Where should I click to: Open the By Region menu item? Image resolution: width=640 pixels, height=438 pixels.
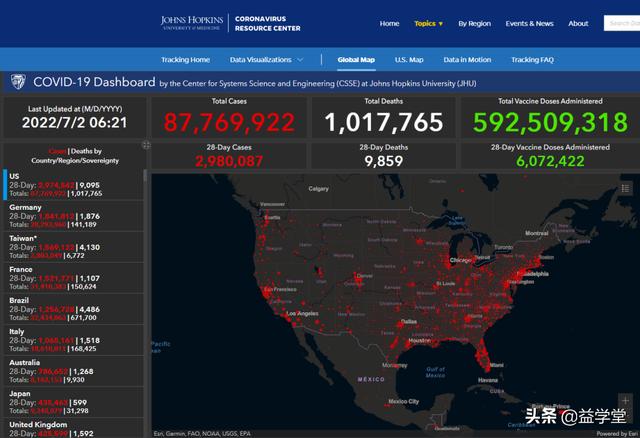[474, 24]
